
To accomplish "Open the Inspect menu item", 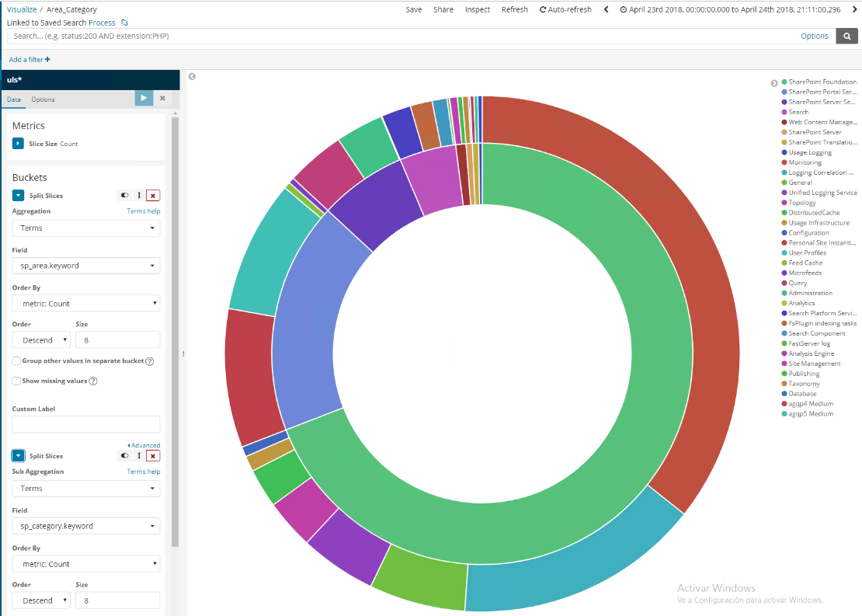I will point(478,9).
